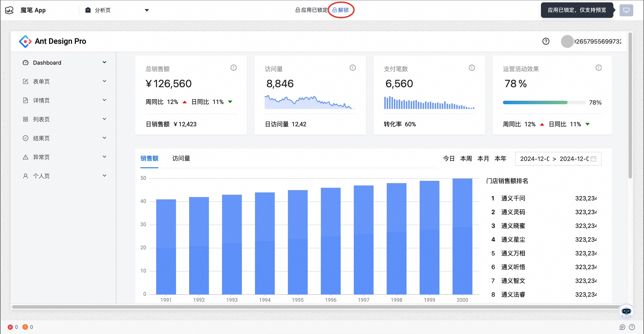This screenshot has width=644, height=334.
Task: Click the info icon on 运营活动效果 card
Action: (x=598, y=68)
